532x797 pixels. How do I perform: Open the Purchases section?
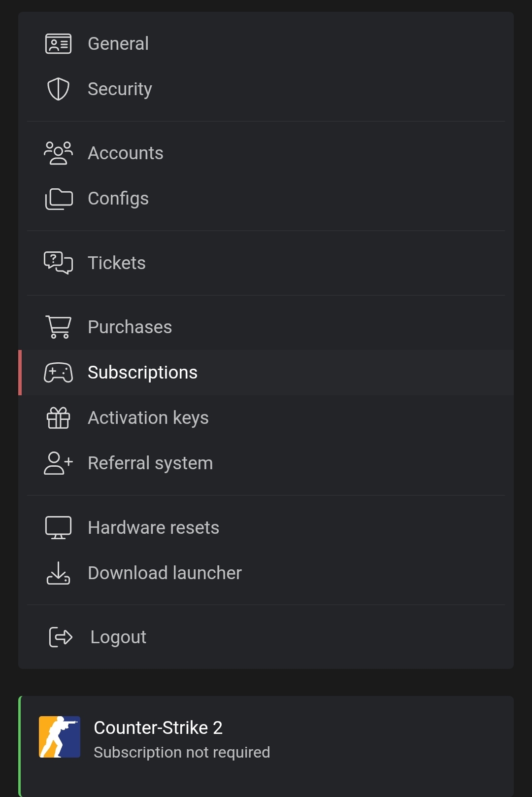266,327
